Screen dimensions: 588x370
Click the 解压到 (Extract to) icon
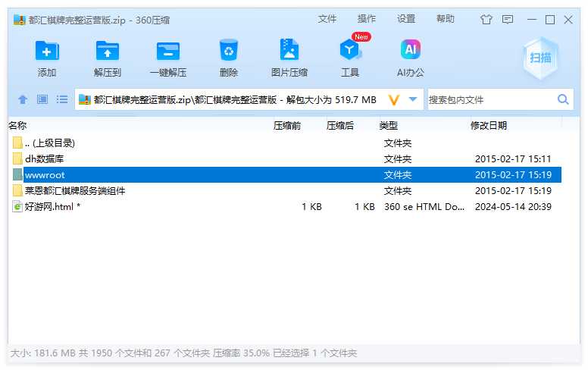point(108,51)
